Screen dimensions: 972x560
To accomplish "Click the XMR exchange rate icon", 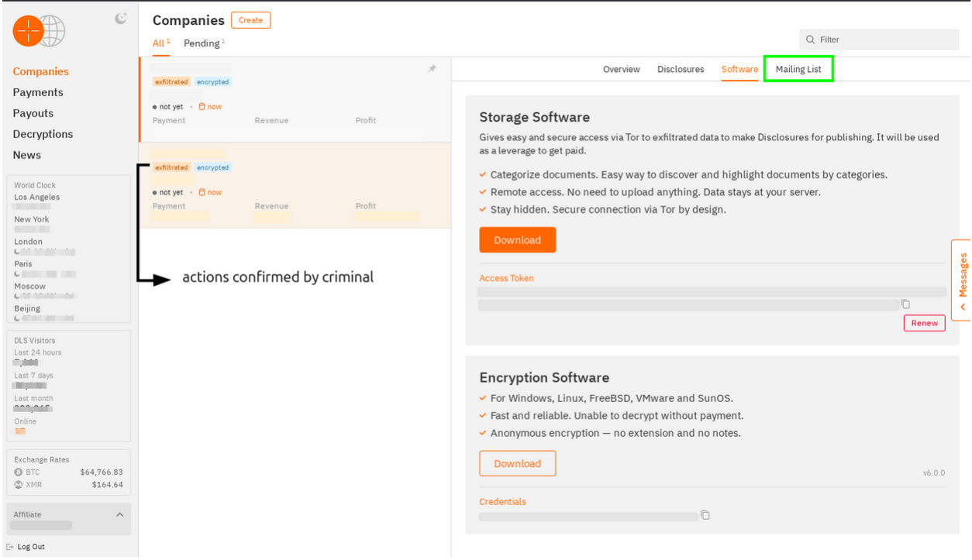I will 19,484.
